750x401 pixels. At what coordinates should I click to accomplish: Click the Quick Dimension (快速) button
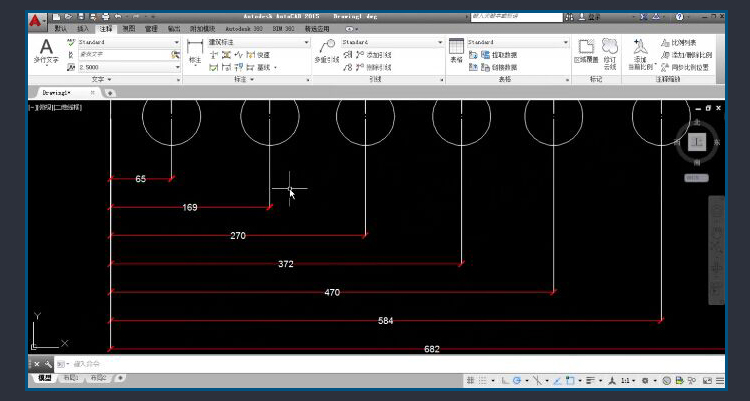[258, 55]
